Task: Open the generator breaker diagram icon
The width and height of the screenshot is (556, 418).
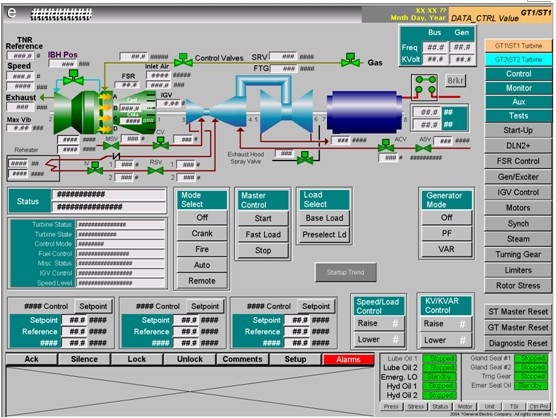Action: click(425, 86)
